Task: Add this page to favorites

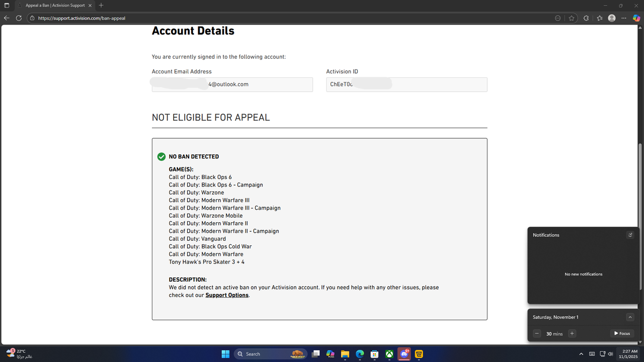Action: coord(572,18)
